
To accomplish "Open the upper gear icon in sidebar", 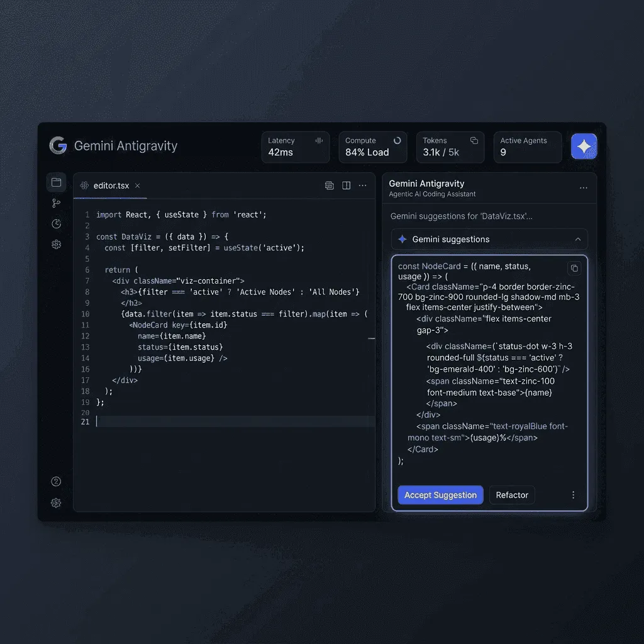I will pos(56,245).
